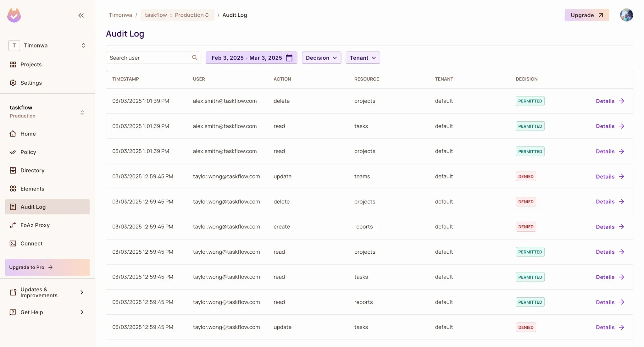Viewport: 644px width, 347px height.
Task: Collapse the sidebar with double-chevron icon
Action: coord(81,15)
